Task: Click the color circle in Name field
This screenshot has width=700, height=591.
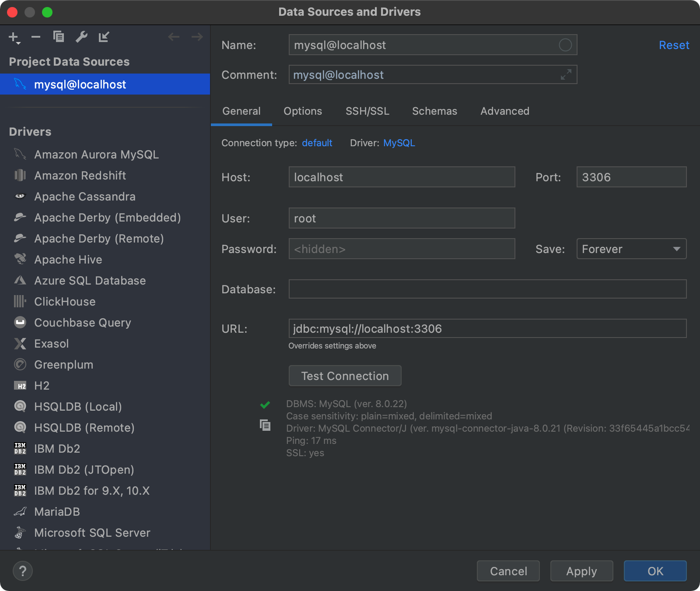Action: pyautogui.click(x=565, y=45)
